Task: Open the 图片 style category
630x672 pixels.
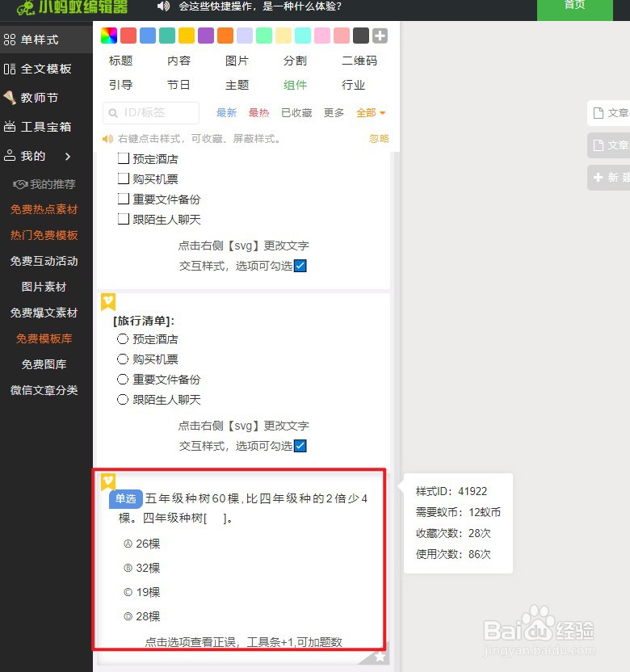Action: (237, 61)
